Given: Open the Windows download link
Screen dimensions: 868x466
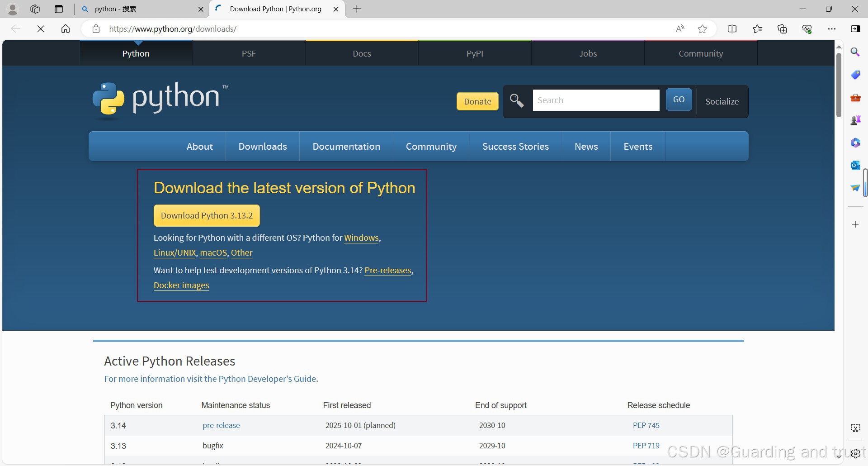Looking at the screenshot, I should tap(361, 238).
